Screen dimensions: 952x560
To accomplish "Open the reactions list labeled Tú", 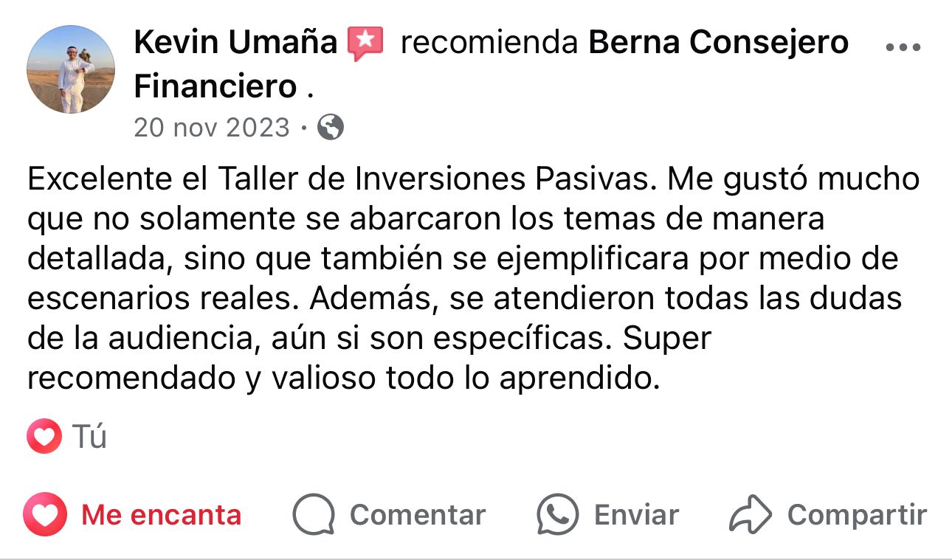I will (x=90, y=437).
